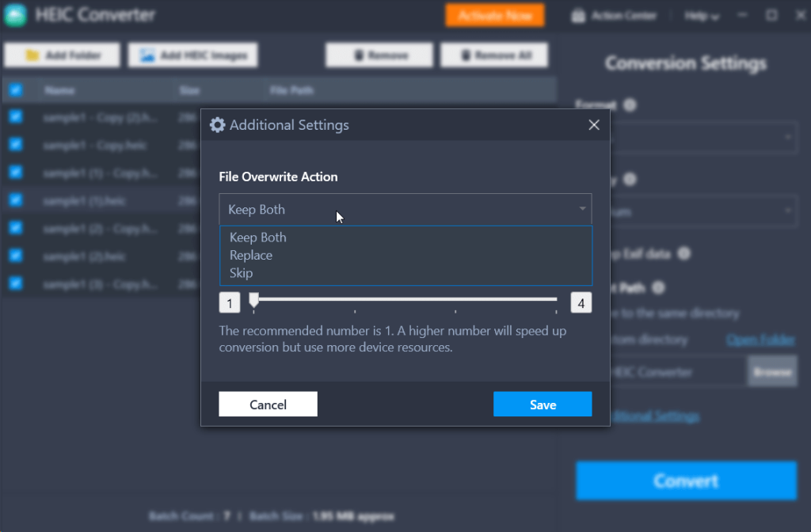Select Keep Both in the dropdown list

(257, 237)
